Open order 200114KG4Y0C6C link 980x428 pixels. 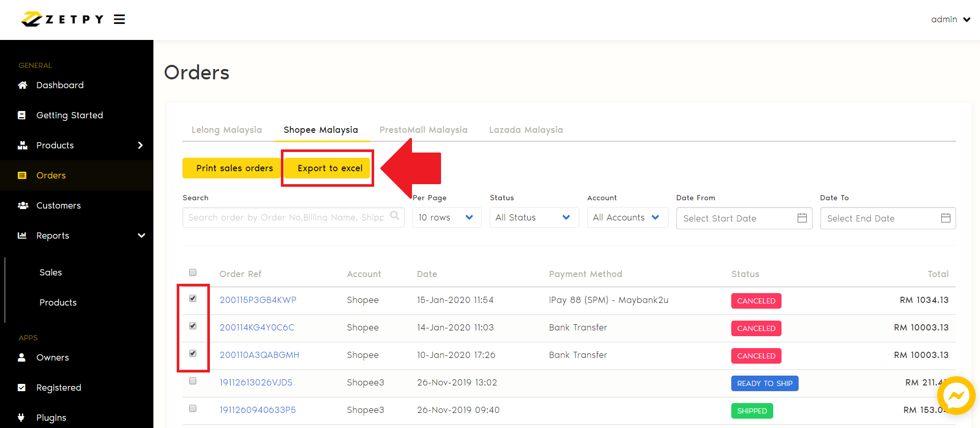[257, 327]
